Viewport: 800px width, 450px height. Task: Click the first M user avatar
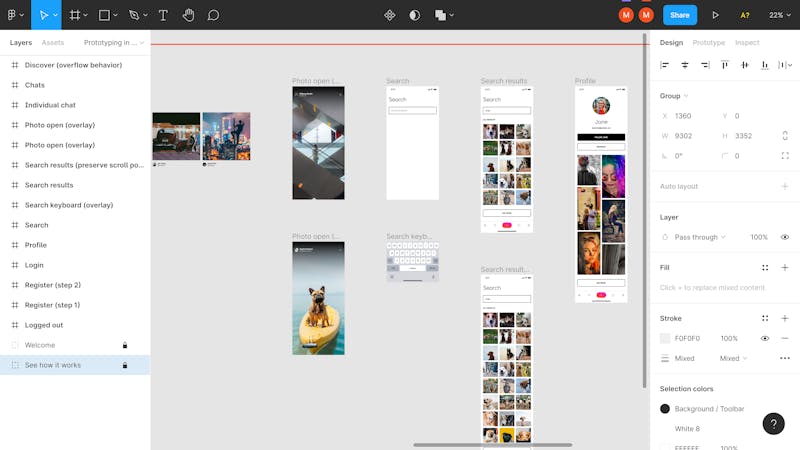click(626, 15)
